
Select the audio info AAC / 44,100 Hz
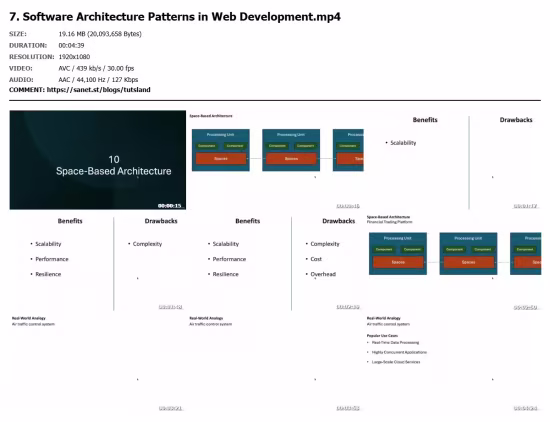[98, 79]
